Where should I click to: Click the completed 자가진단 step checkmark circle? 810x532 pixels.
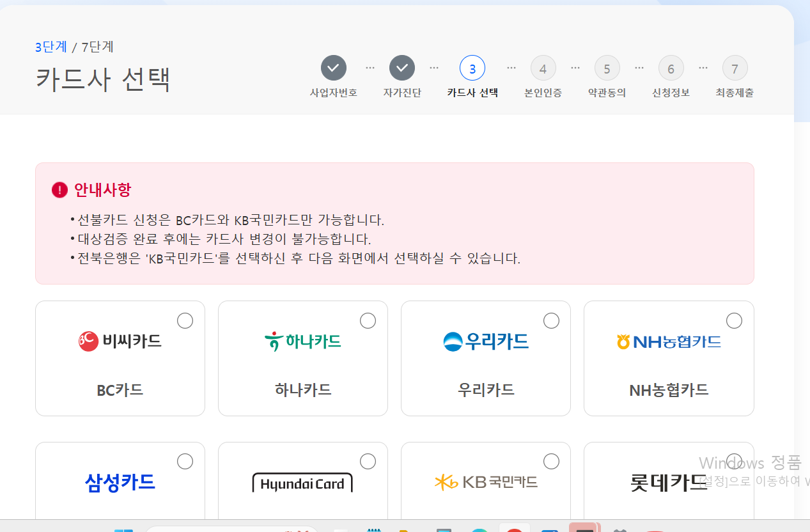coord(402,68)
